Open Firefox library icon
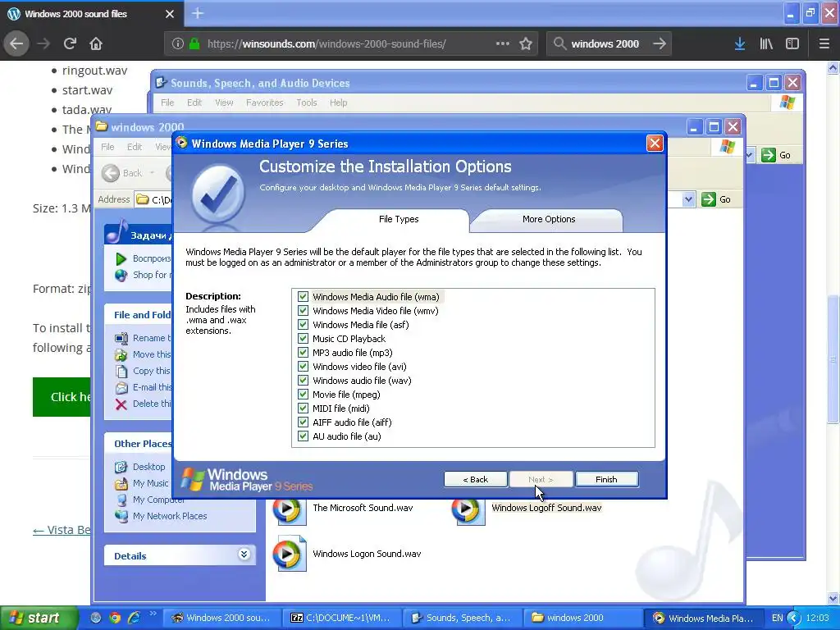Image resolution: width=840 pixels, height=630 pixels. click(x=766, y=43)
